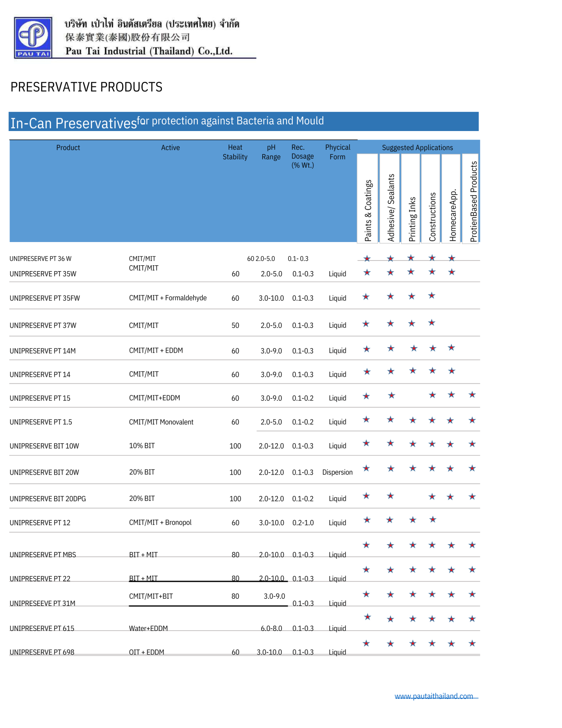The height and width of the screenshot is (728, 562).
Task: Open the www.pautaithailand.com link
Action: pyautogui.click(x=434, y=696)
